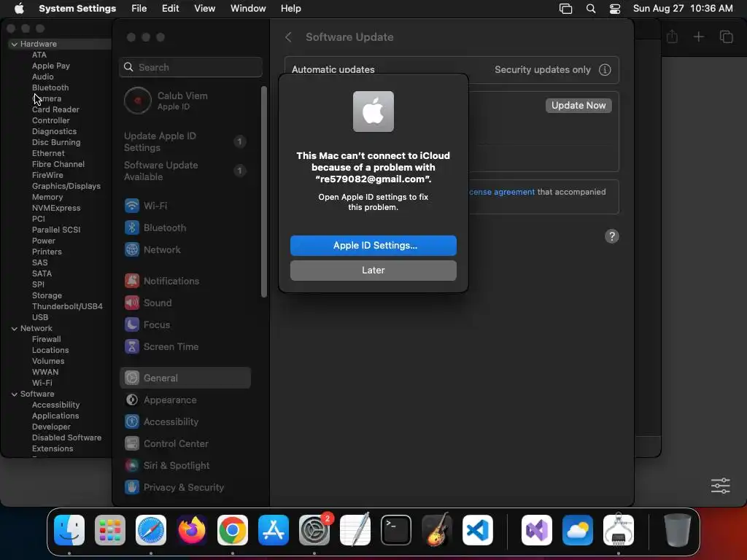Screen dimensions: 747x560
Task: Click System Settings icon in dock
Action: coord(314,529)
